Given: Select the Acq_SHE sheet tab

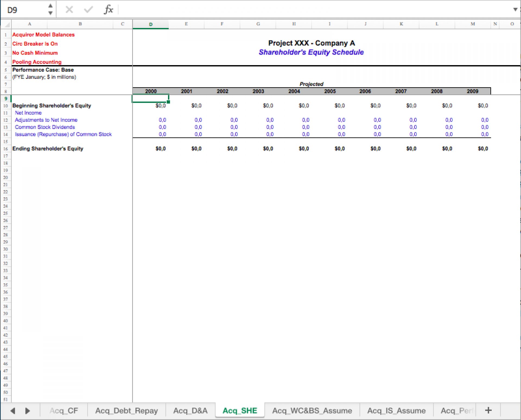Looking at the screenshot, I should pyautogui.click(x=240, y=411).
